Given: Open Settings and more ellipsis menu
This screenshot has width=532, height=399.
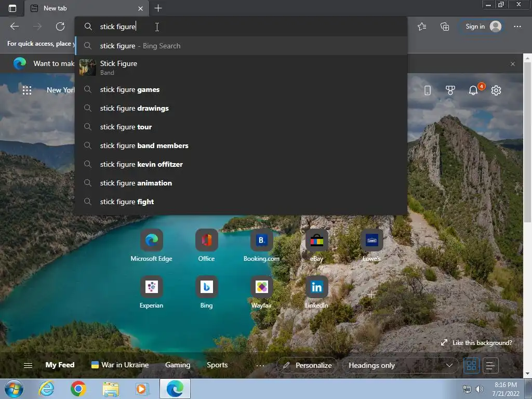Looking at the screenshot, I should pos(517,26).
